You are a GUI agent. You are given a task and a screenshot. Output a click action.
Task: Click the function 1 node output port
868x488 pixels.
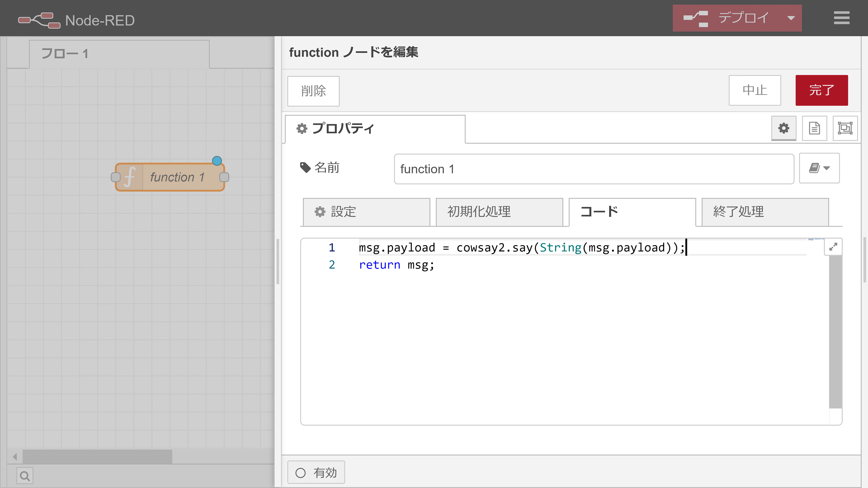(224, 177)
